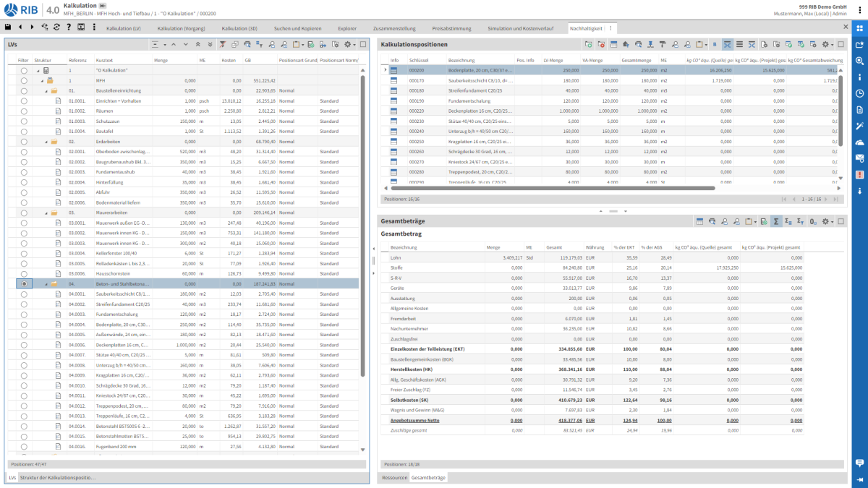Select filter radio for 01.0003. Schutzzaun
The height and width of the screenshot is (488, 868).
pos(24,121)
